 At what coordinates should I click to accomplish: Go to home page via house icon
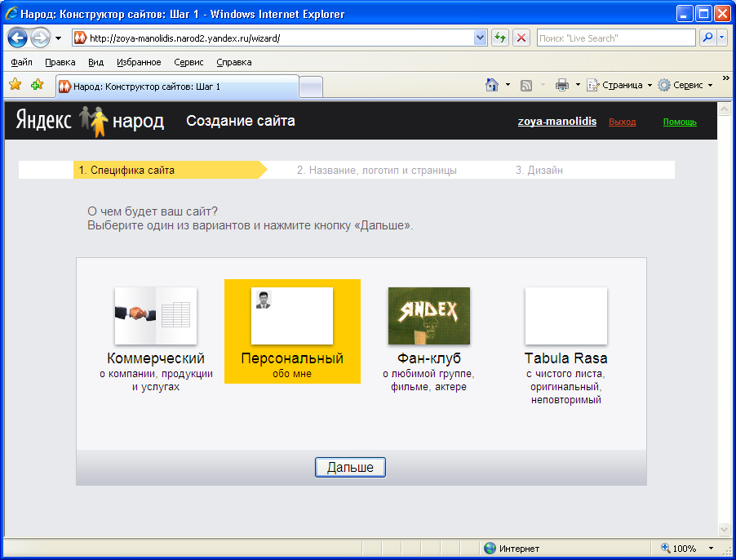(492, 85)
